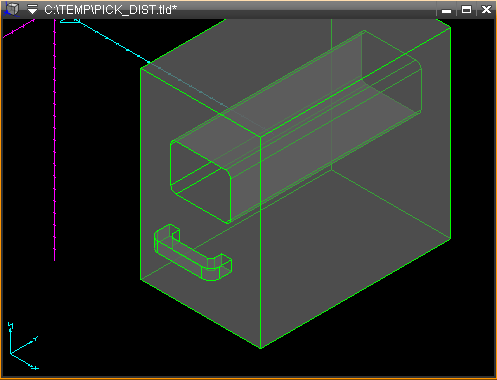Minimize the PICK_DIST.tld view window
The width and height of the screenshot is (497, 380).
click(x=446, y=10)
